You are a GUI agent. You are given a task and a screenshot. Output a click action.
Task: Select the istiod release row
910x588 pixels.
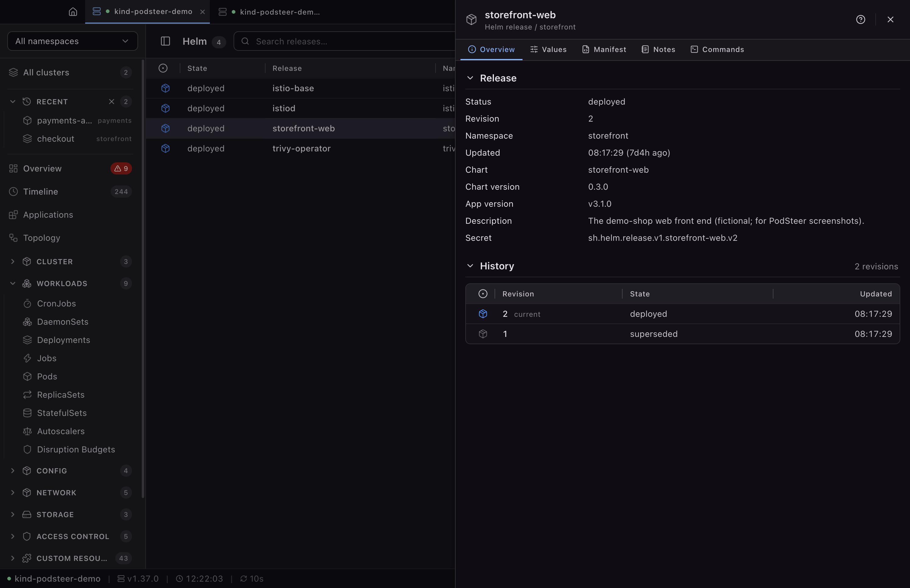300,109
